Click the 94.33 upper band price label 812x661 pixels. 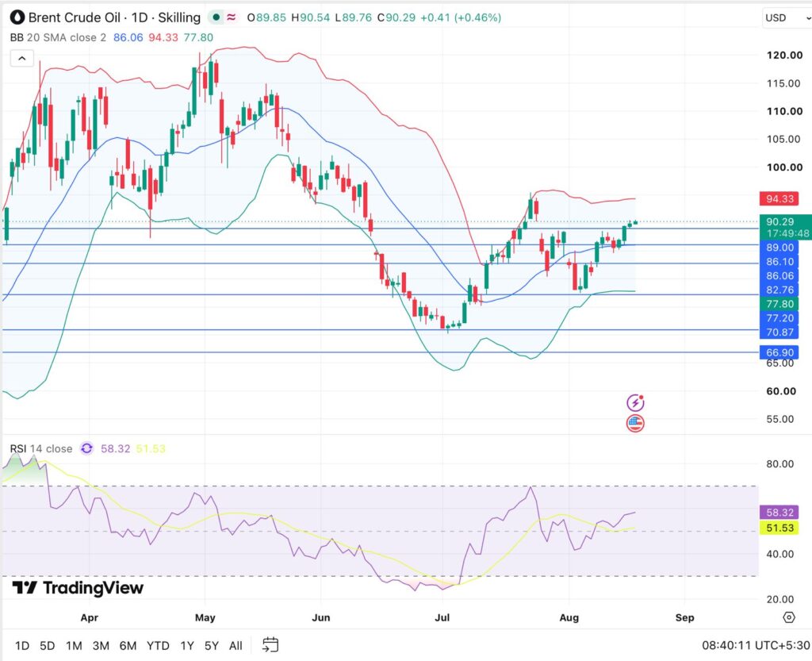tap(779, 199)
